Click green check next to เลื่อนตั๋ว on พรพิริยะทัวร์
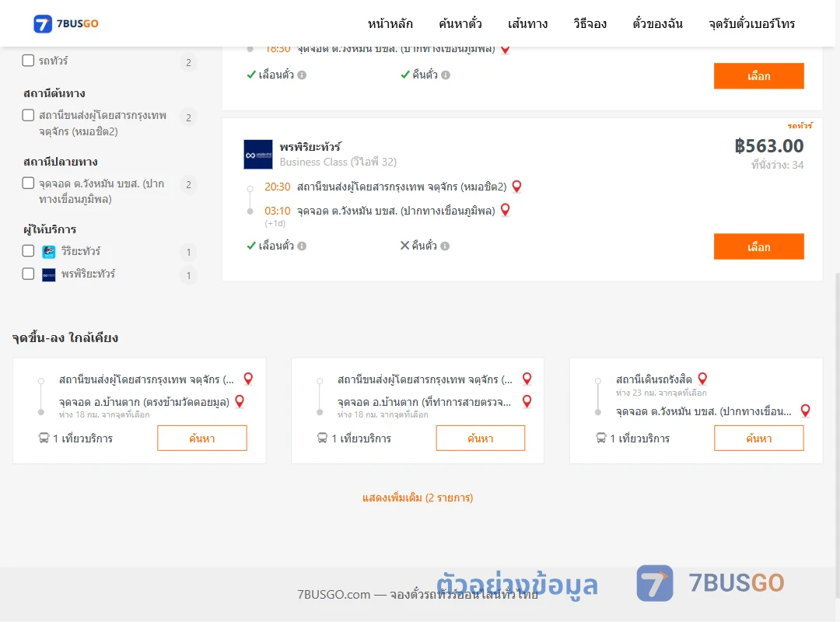Viewport: 840px width, 622px height. (x=251, y=246)
